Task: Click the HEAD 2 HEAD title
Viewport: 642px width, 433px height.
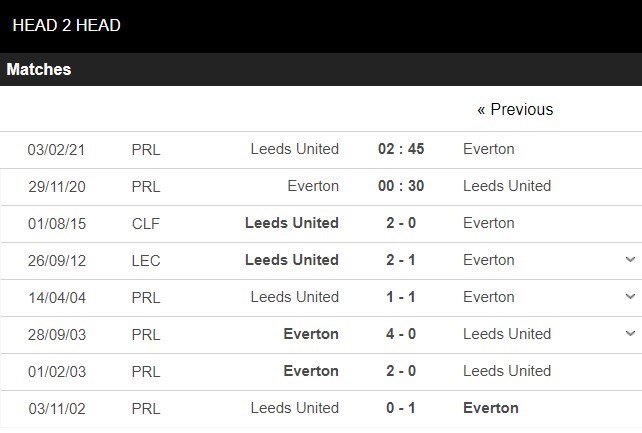Action: (66, 25)
